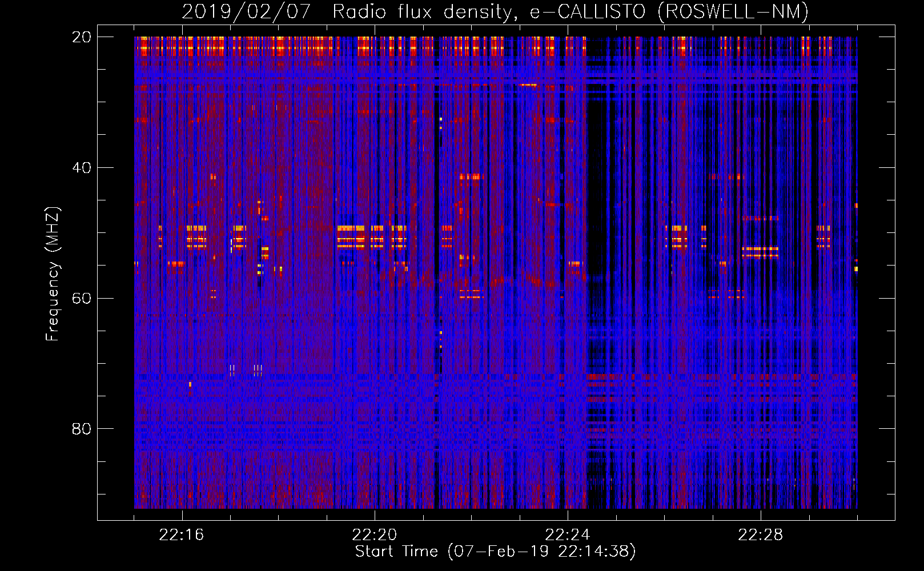Click the 22:16 time tick label
This screenshot has width=924, height=571.
coord(182,535)
